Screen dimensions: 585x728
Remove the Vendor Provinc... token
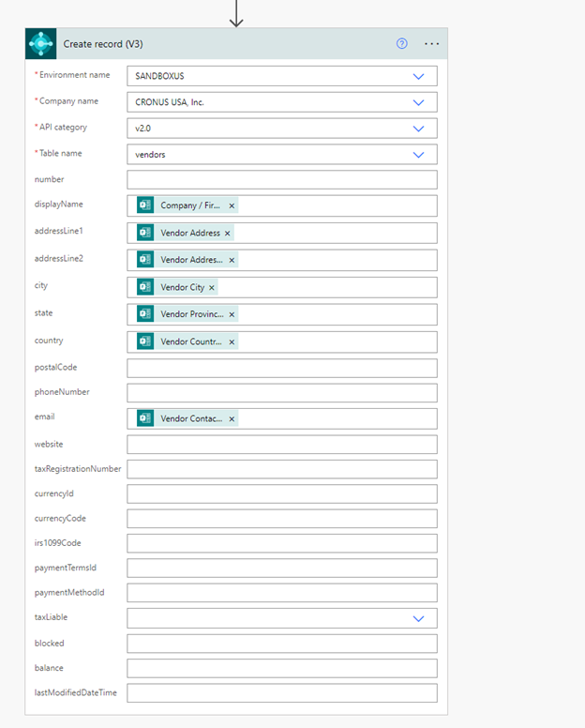232,315
